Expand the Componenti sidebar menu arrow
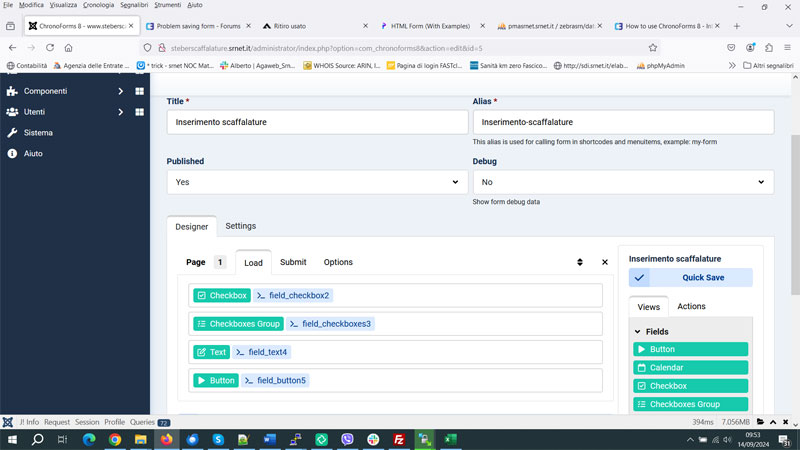The height and width of the screenshot is (450, 800). (121, 91)
